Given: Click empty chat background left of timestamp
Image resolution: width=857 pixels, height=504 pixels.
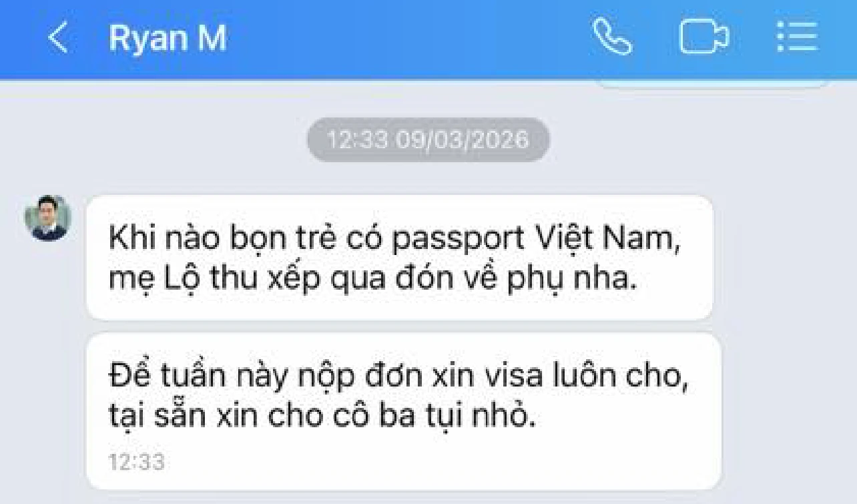Looking at the screenshot, I should (154, 140).
